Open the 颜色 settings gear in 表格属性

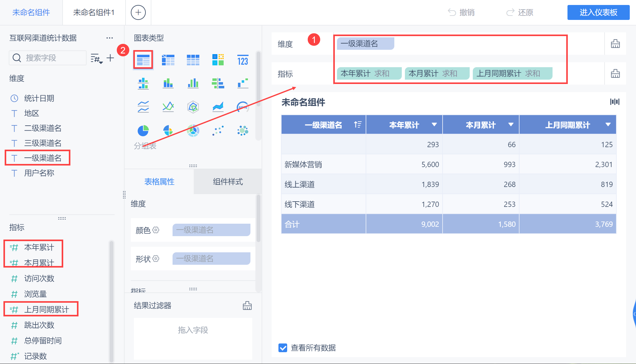[x=157, y=230]
